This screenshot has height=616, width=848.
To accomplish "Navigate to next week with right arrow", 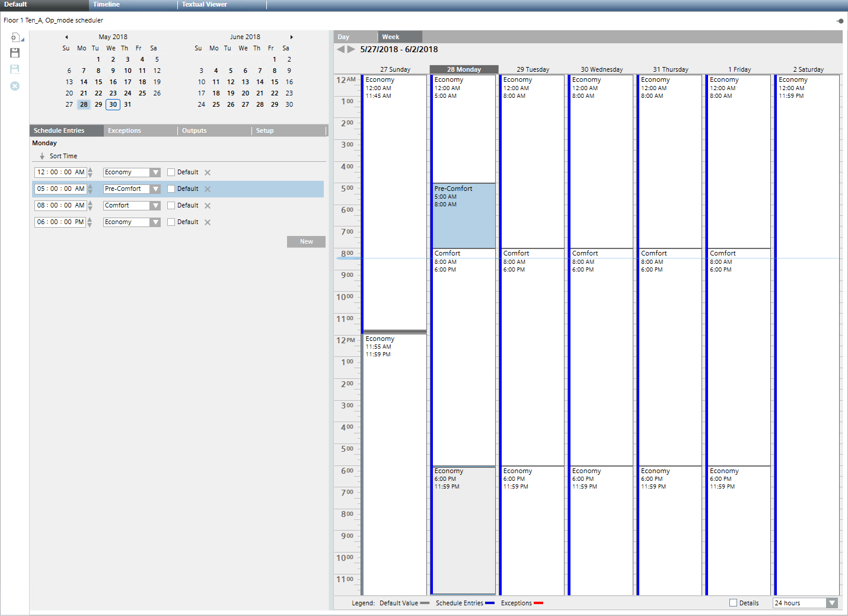I will 349,49.
